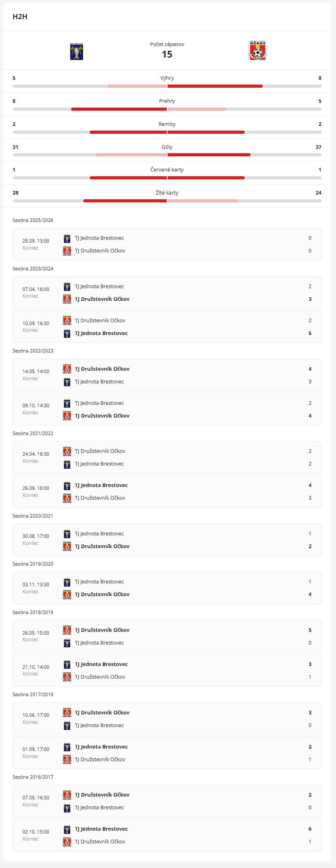
Task: Select TJ Jednota Brestovec name in 21.10. match
Action: tap(101, 664)
